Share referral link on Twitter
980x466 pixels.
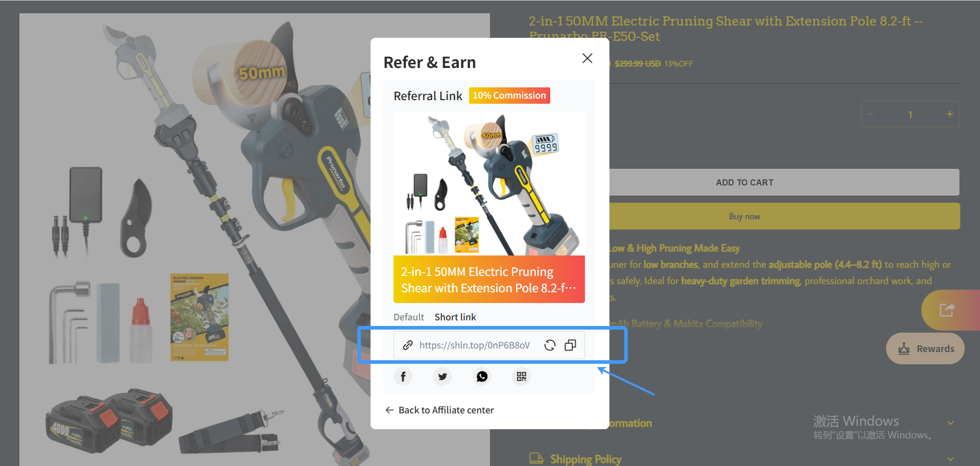pos(443,377)
